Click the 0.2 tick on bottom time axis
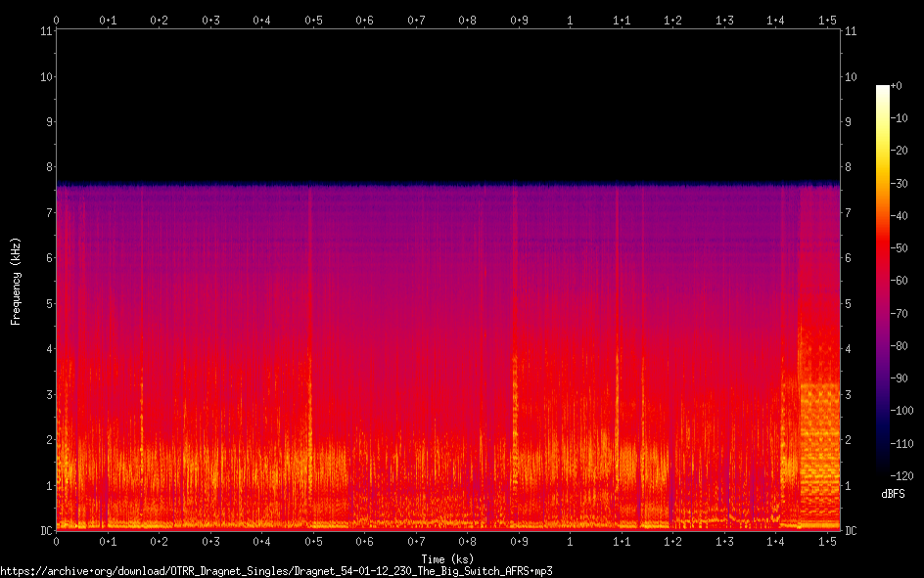This screenshot has width=924, height=578. click(x=159, y=541)
